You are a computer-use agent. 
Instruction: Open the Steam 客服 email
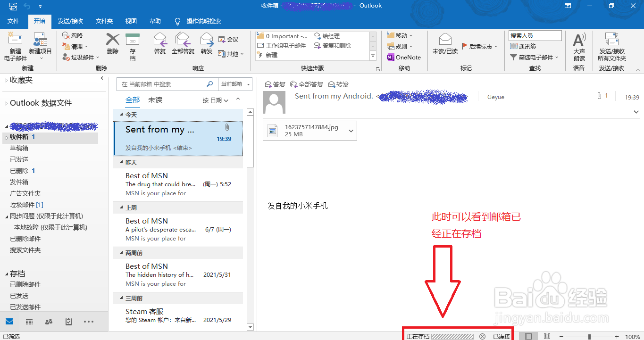point(178,315)
